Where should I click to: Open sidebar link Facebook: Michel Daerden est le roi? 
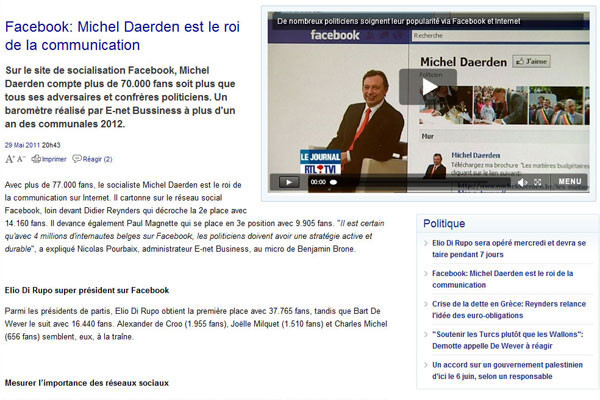coord(502,279)
